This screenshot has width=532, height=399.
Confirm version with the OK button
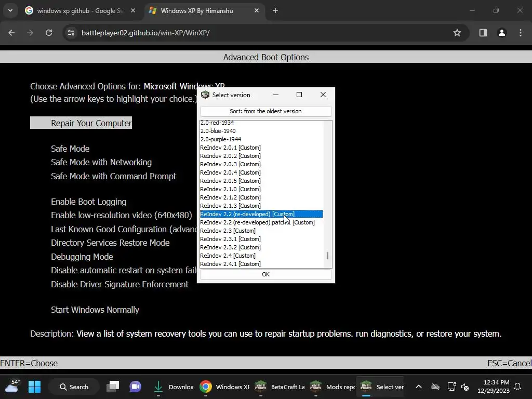click(x=265, y=274)
